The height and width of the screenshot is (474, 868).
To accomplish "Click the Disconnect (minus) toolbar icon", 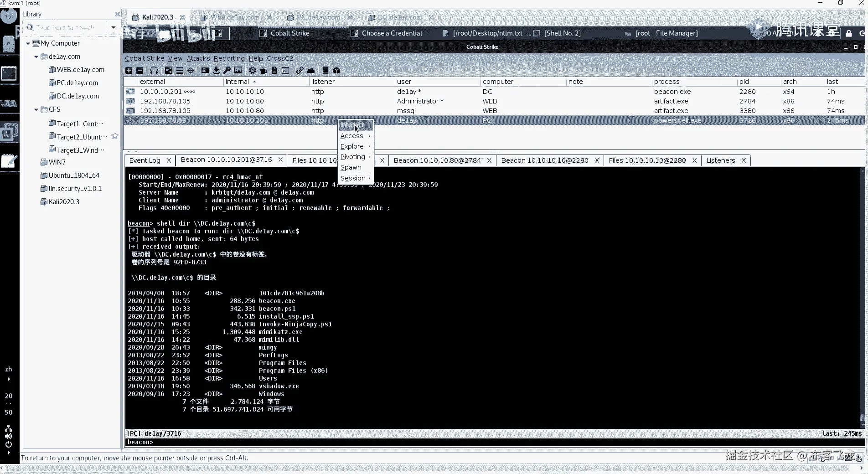I will click(x=140, y=70).
